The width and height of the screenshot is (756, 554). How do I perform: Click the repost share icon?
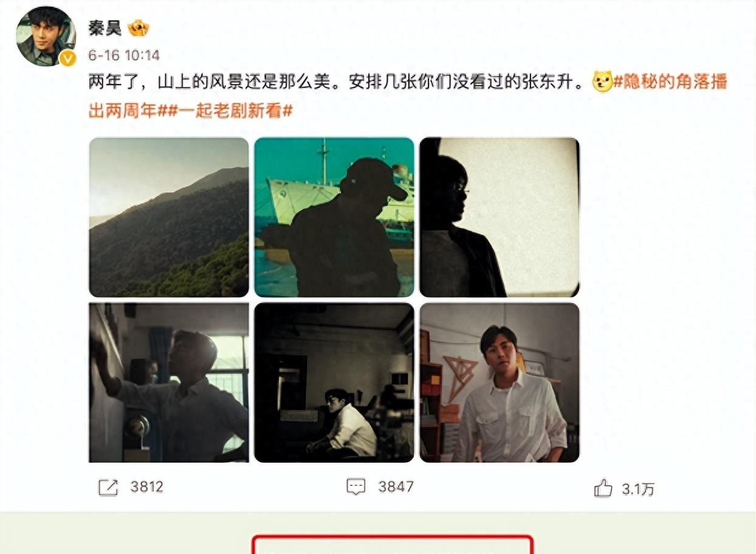[108, 487]
